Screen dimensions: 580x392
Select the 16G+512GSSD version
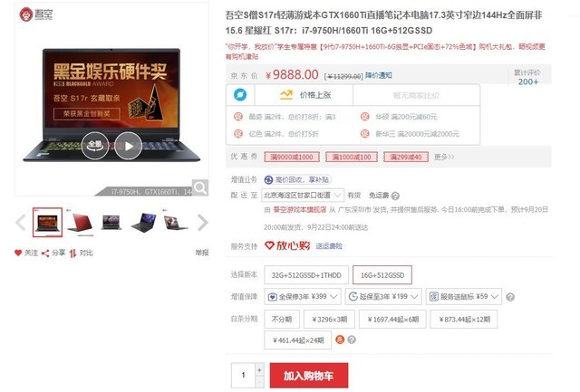tap(382, 275)
